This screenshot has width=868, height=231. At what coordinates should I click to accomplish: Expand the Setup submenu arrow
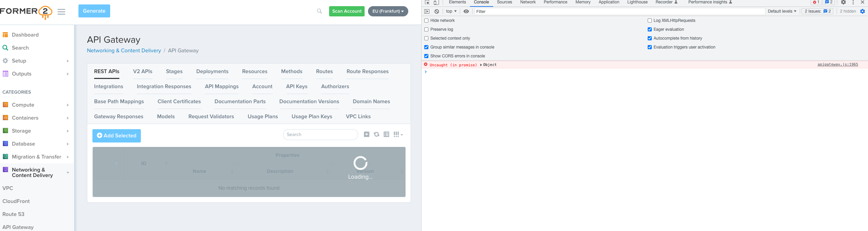click(68, 61)
